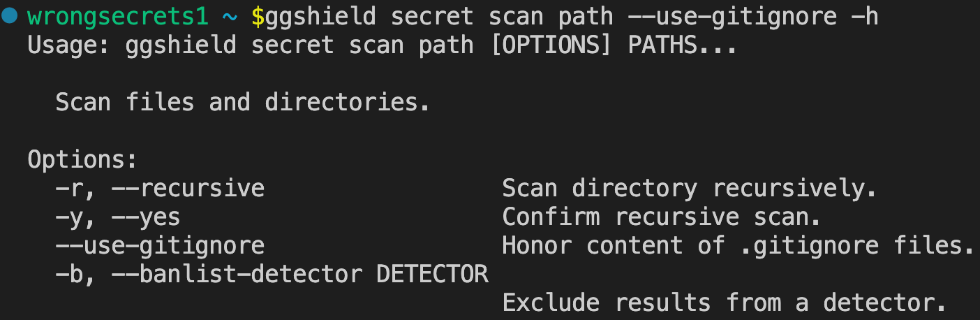Click the -h flag at the command end
The image size is (980, 320).
coord(865,17)
